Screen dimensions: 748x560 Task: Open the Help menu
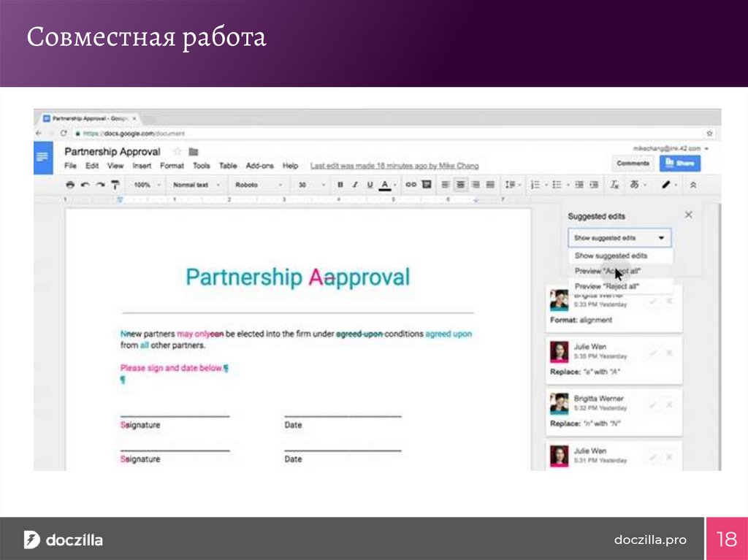click(290, 166)
